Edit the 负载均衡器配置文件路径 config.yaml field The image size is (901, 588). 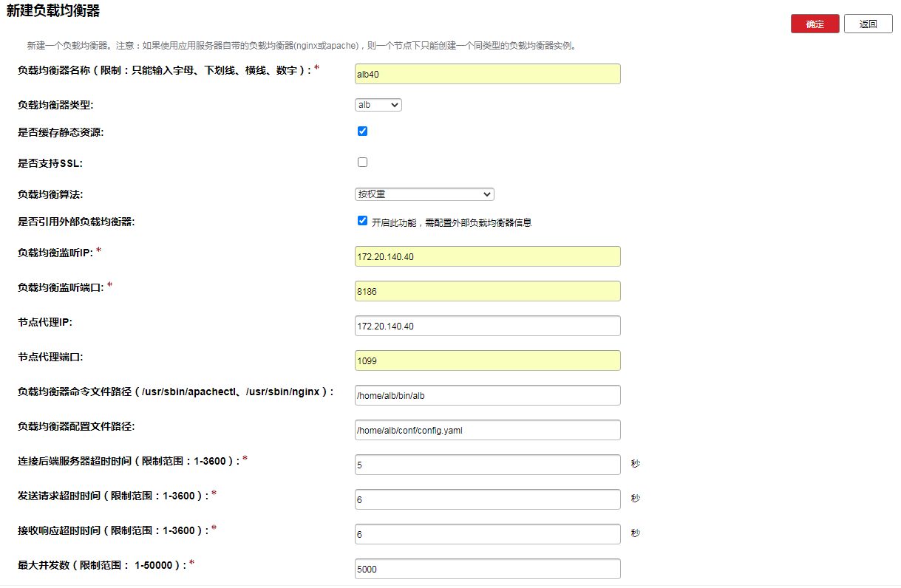click(x=487, y=430)
